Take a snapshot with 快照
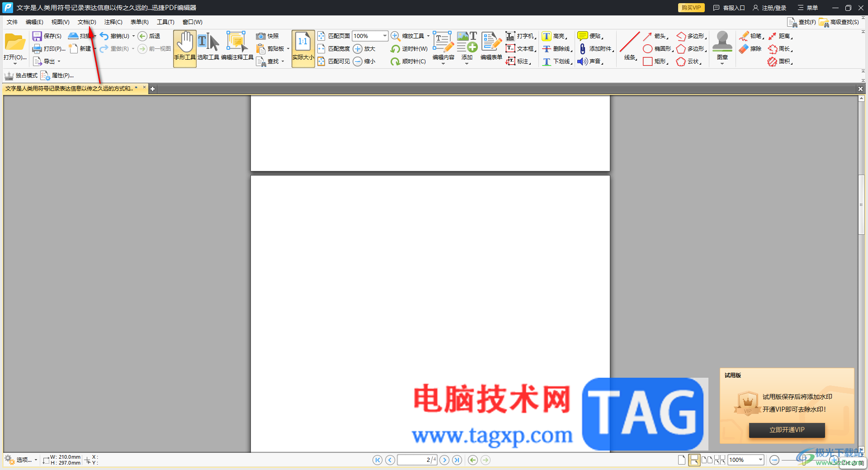This screenshot has height=470, width=868. pyautogui.click(x=267, y=36)
